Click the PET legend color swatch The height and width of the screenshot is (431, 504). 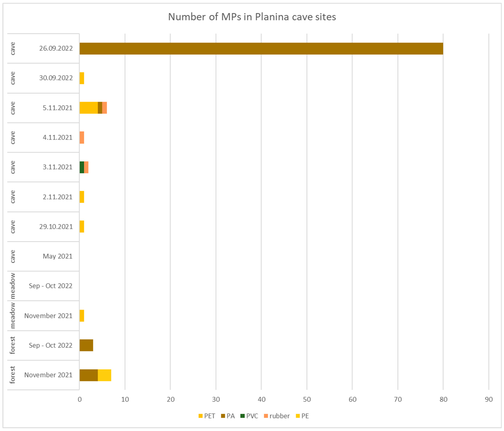[200, 416]
